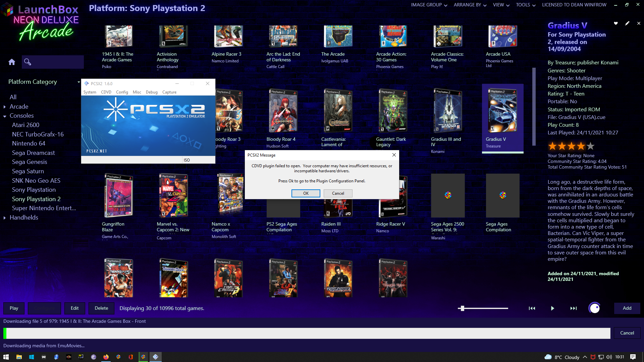The image size is (644, 362).
Task: Open Office icon in taskbar
Action: 131,357
